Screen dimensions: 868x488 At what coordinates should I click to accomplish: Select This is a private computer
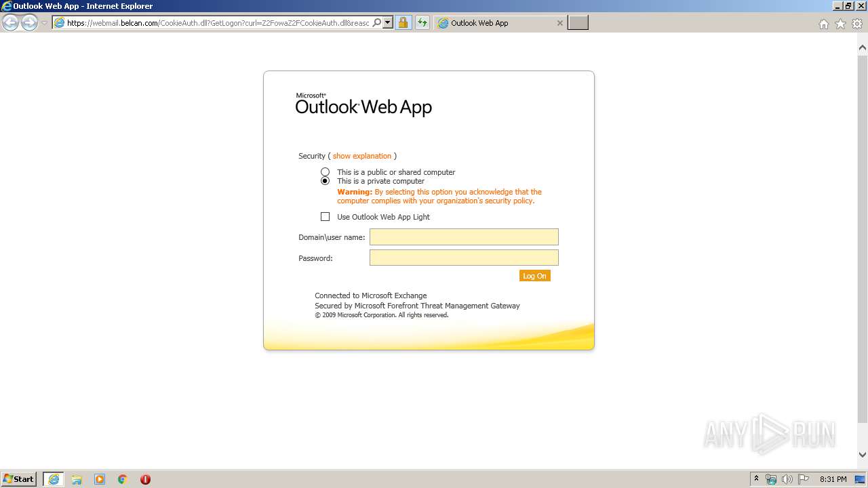(x=325, y=181)
